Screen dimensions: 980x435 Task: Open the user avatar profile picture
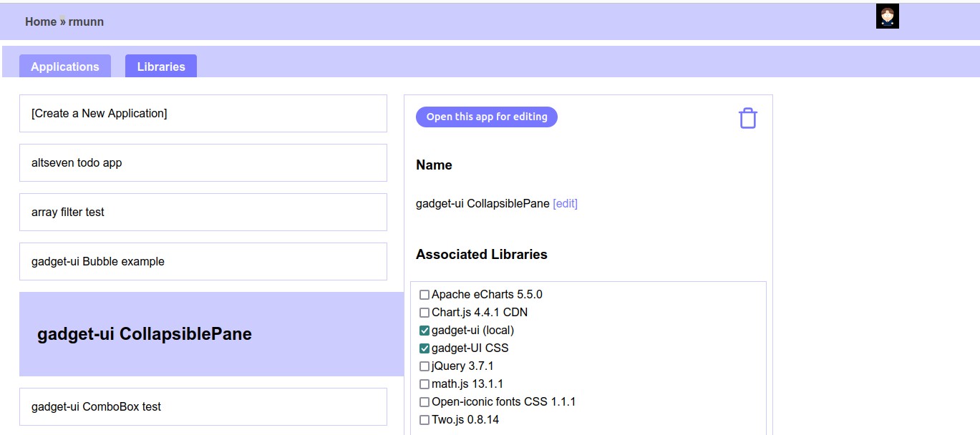[x=887, y=16]
